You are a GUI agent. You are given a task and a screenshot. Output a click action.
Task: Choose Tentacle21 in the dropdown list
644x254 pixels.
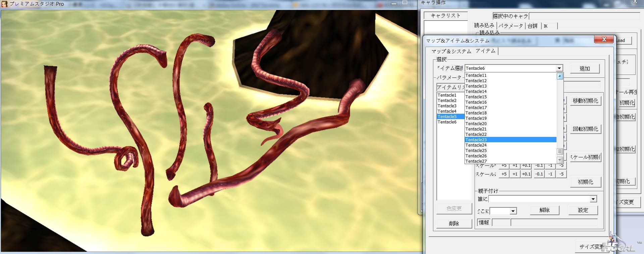click(511, 129)
